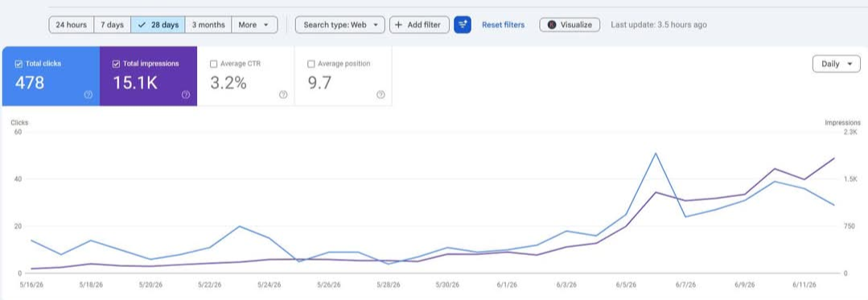
Task: Click the 5/16/26 date label on chart axis
Action: click(31, 285)
